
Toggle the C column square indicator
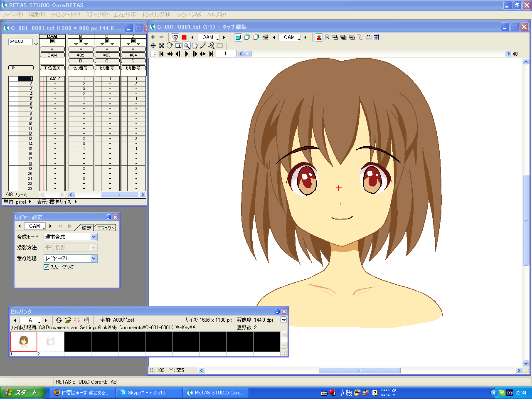pos(107,42)
